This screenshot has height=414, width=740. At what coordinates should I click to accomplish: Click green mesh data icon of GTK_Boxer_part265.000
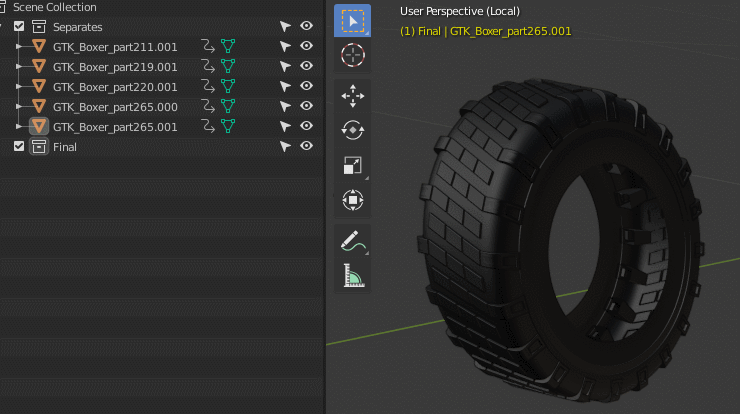point(228,107)
